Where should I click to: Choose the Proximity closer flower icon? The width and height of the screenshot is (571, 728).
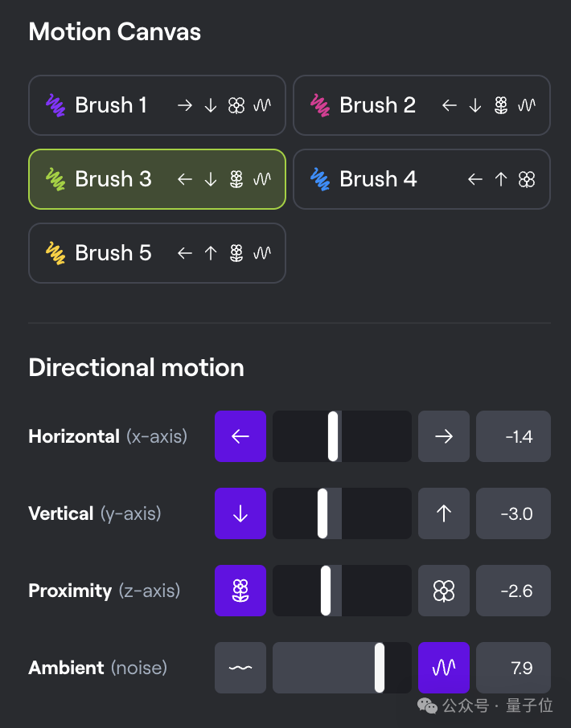click(x=240, y=591)
